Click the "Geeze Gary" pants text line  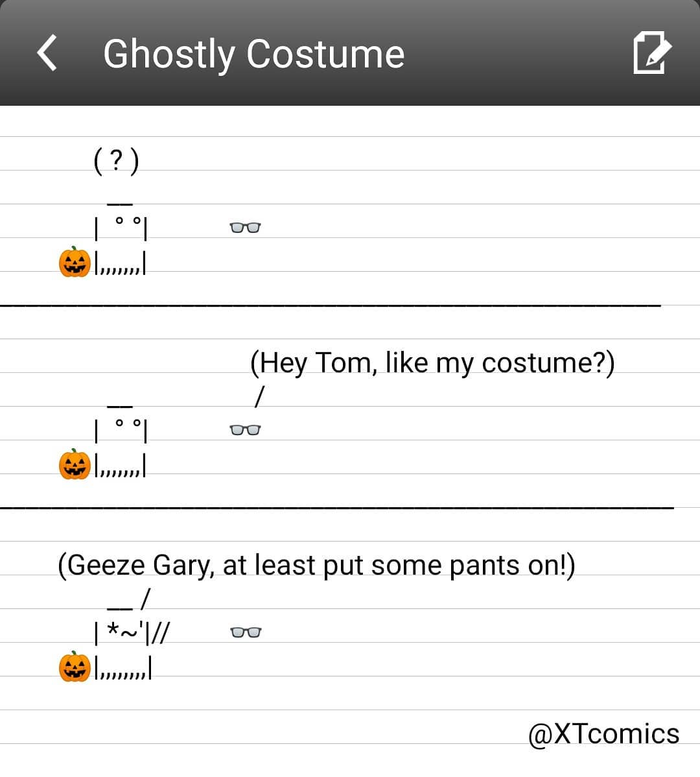pos(316,565)
